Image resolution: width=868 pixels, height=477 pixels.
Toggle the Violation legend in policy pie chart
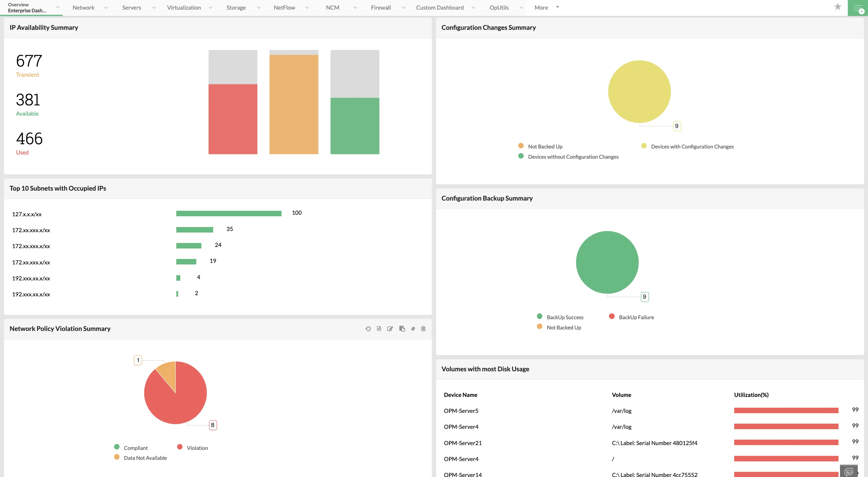click(197, 448)
